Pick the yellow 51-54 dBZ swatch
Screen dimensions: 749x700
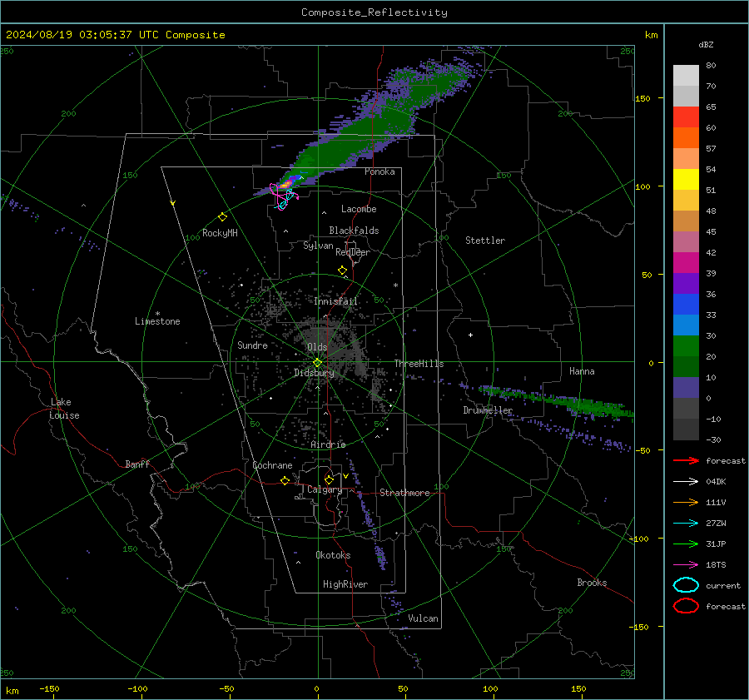686,180
